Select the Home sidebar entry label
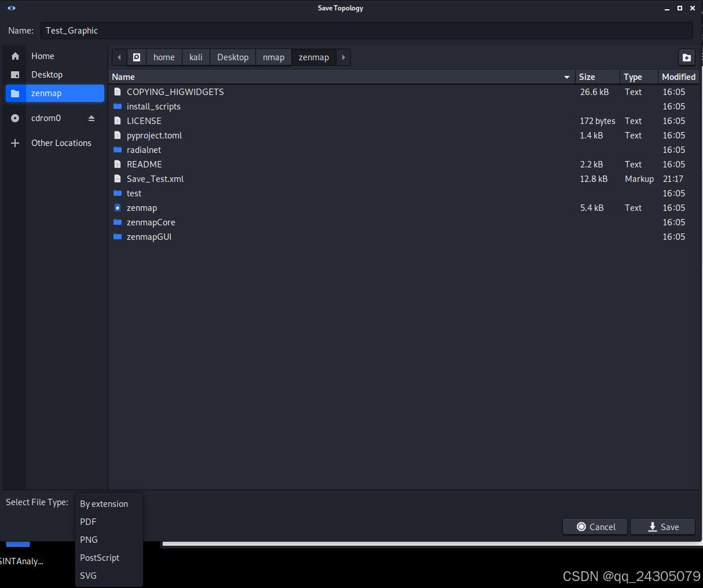This screenshot has width=703, height=588. [43, 56]
